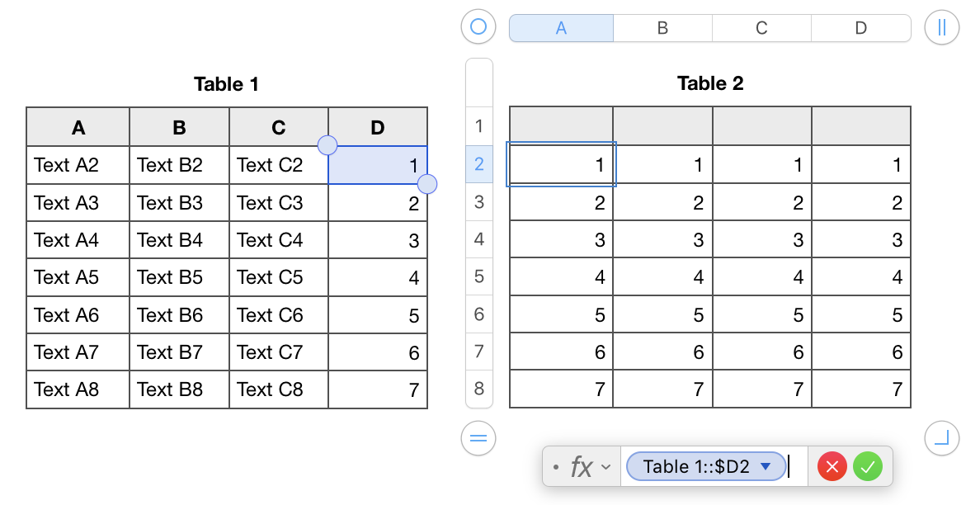Image resolution: width=980 pixels, height=505 pixels.
Task: Click the table resize corner handle
Action: (x=942, y=437)
